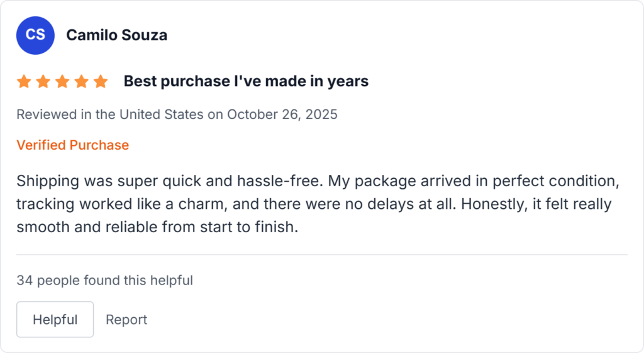Click the CS avatar circle
Viewport: 644px width, 353px height.
35,35
